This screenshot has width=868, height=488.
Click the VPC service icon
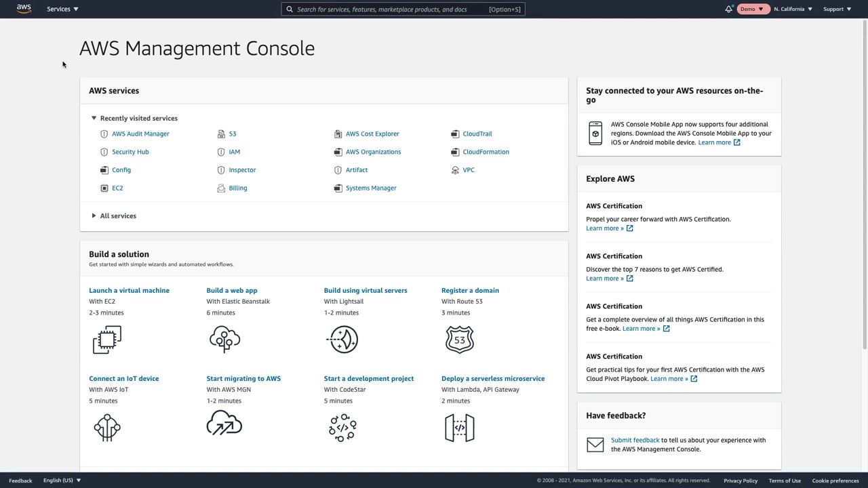[x=455, y=170]
